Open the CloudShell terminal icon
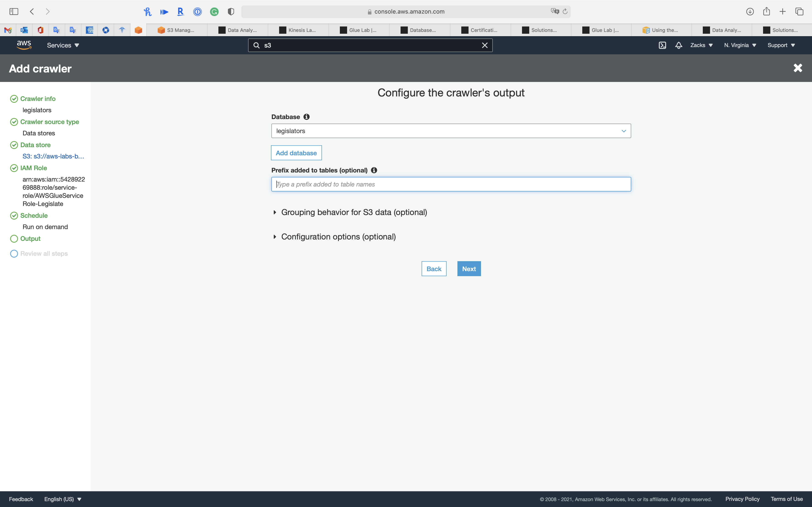The height and width of the screenshot is (507, 812). pyautogui.click(x=662, y=45)
